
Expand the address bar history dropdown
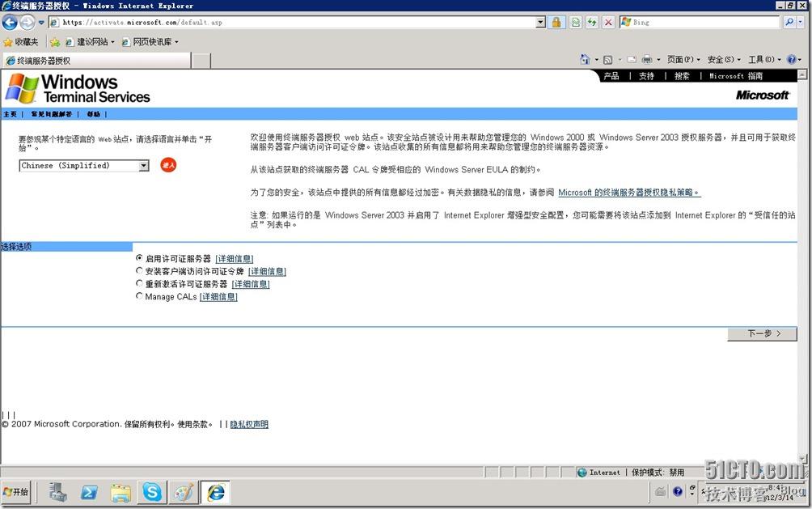tap(540, 23)
